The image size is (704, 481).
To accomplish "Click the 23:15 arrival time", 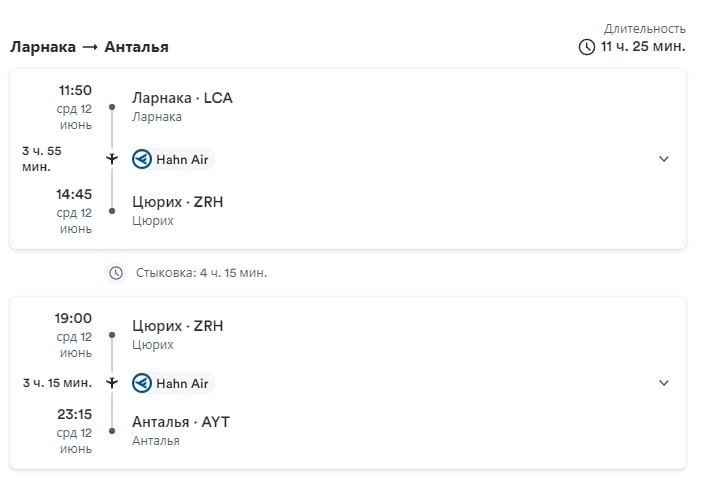I will point(74,415).
